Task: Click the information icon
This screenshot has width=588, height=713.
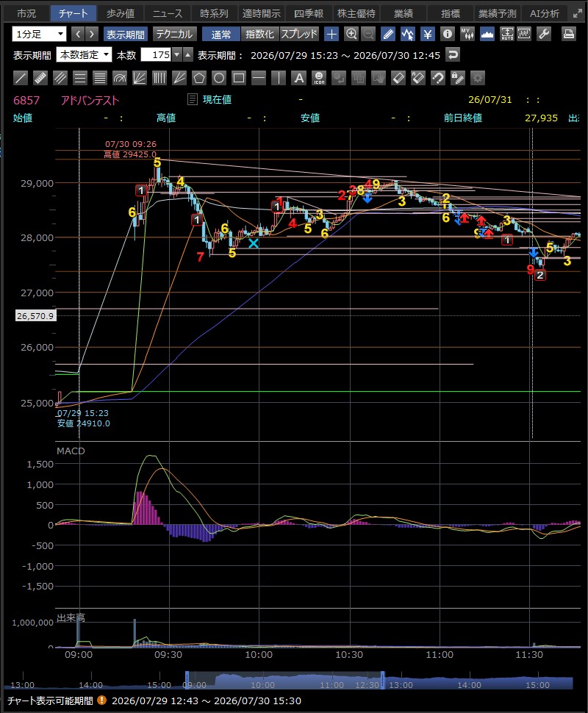Action: click(448, 34)
